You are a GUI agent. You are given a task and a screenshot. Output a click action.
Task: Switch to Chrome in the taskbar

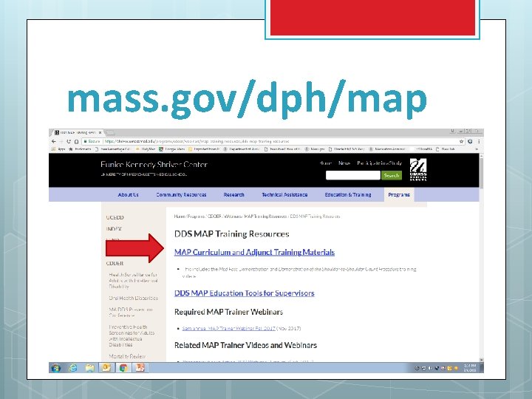[x=123, y=368]
